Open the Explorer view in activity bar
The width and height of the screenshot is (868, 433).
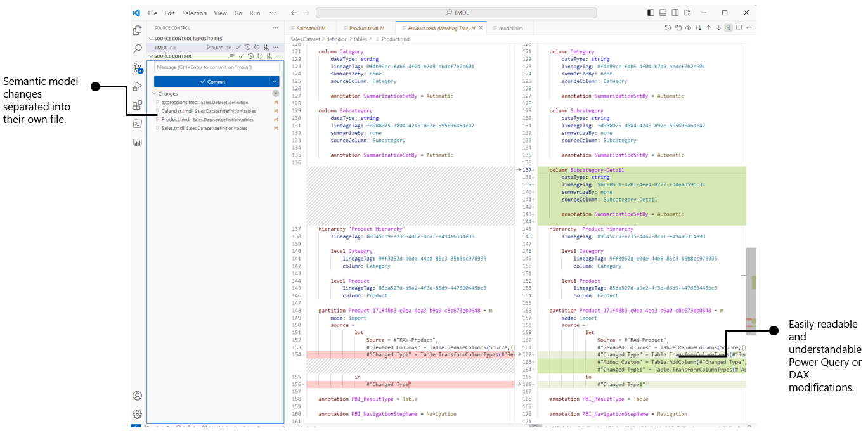coord(137,30)
